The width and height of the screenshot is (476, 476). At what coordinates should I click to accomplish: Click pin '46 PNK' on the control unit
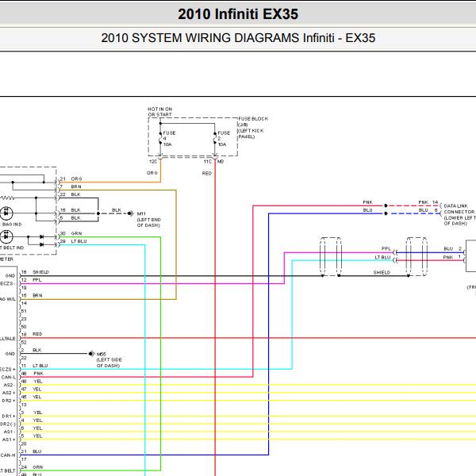[x=33, y=374]
